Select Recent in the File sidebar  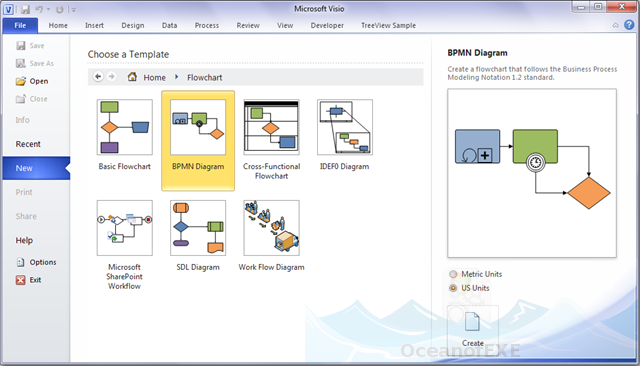click(x=28, y=144)
